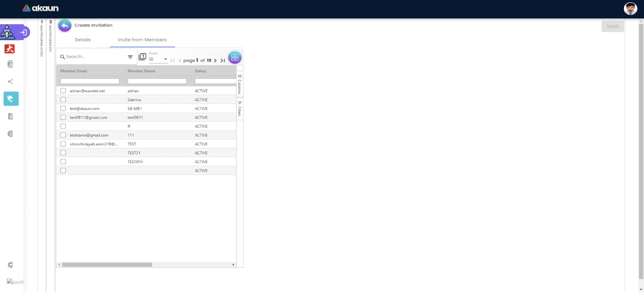
Task: Tick checkbox for adrian@wavelet.net
Action: click(x=63, y=91)
